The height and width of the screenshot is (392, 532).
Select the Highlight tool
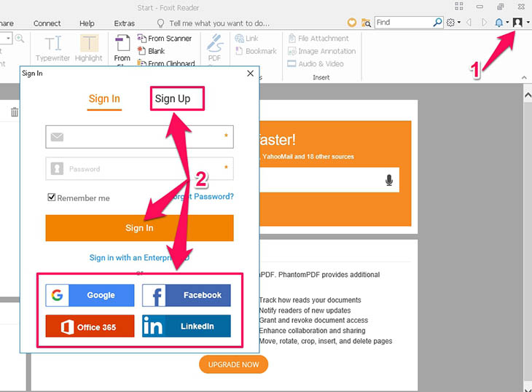pos(89,49)
